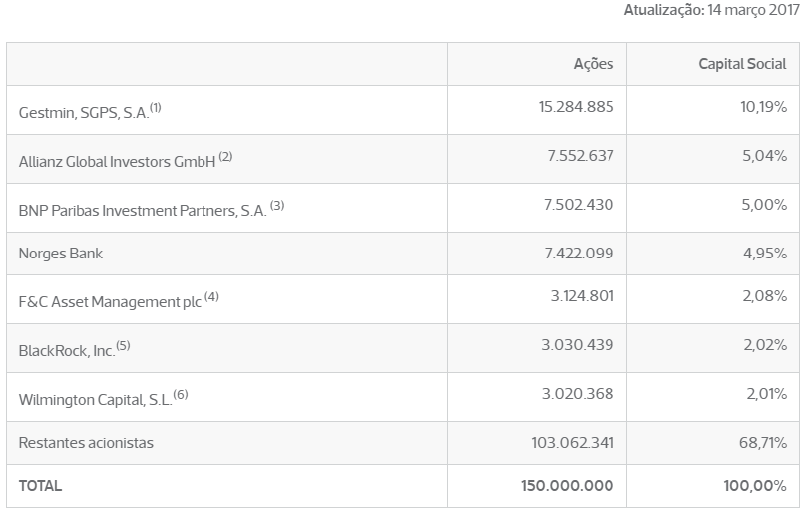The width and height of the screenshot is (812, 514).
Task: Select the 'Restantes acionistas' row name
Action: pyautogui.click(x=86, y=443)
